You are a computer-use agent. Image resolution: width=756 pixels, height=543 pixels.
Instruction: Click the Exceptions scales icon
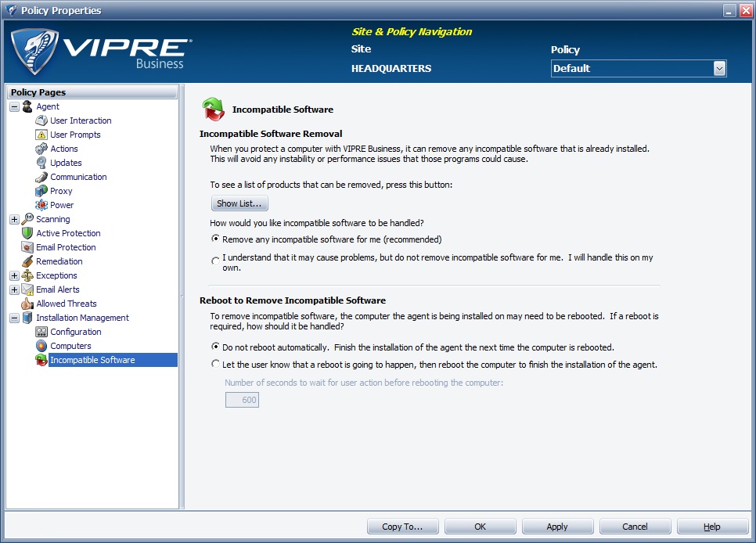[x=27, y=275]
